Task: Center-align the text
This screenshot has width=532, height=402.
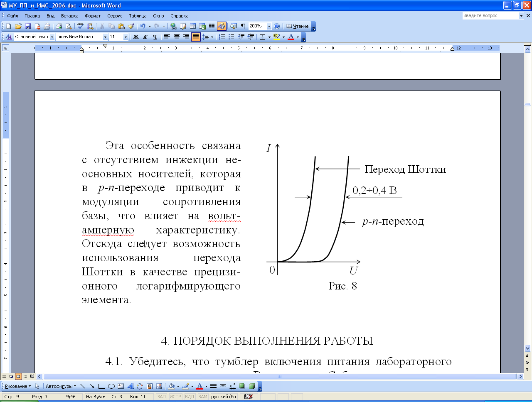Action: (177, 37)
